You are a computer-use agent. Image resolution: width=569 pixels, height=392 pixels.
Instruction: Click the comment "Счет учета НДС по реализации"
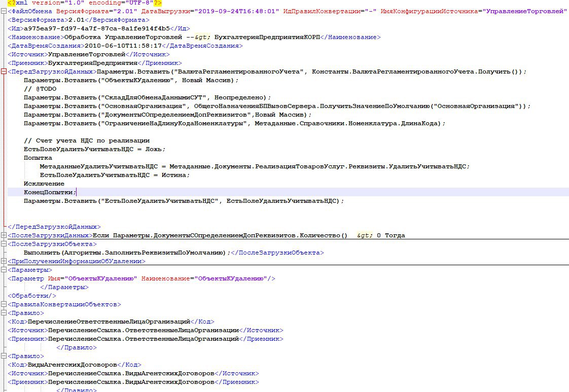[x=87, y=140]
